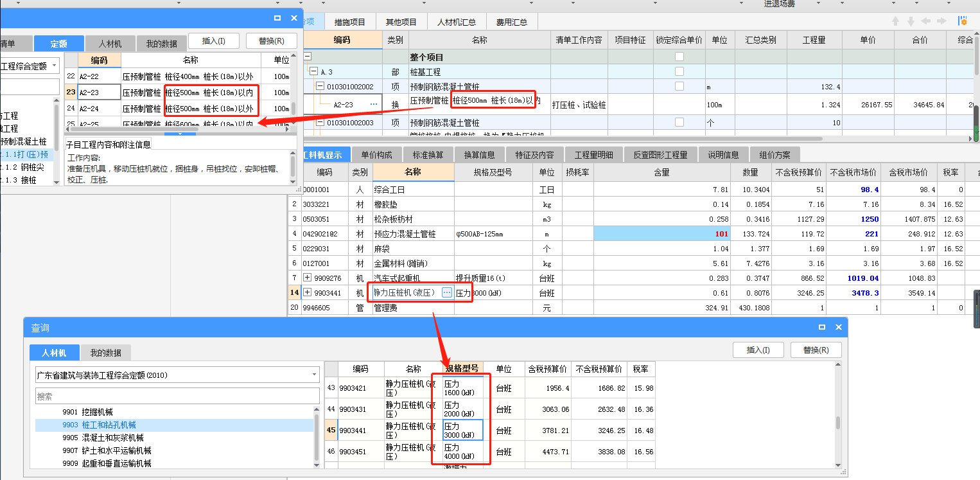
Task: Select 人材机 tab in top-left dialog
Action: click(110, 44)
